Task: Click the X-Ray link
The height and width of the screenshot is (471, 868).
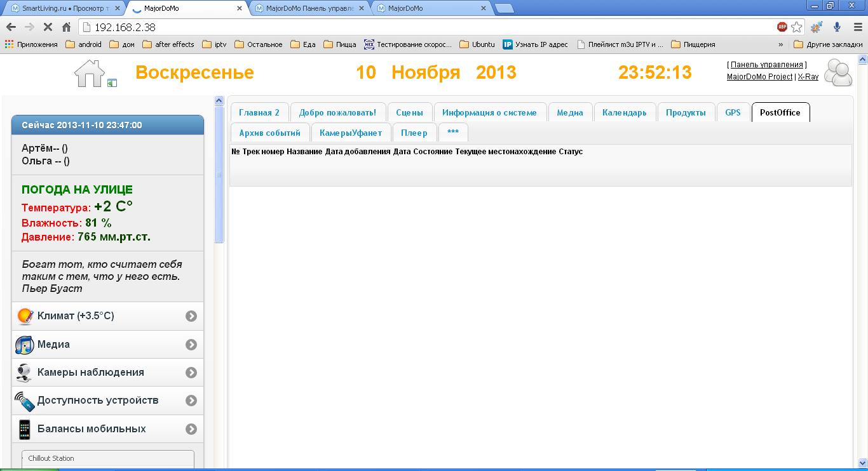Action: [x=808, y=77]
